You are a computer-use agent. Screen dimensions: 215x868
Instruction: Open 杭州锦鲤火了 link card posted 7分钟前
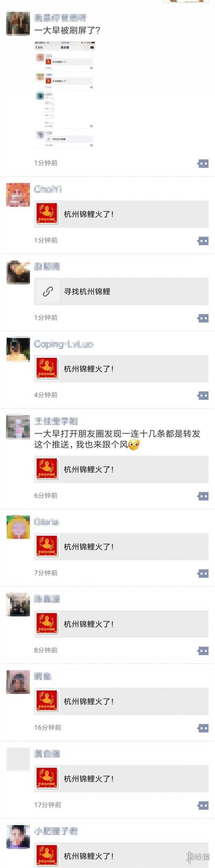[121, 547]
